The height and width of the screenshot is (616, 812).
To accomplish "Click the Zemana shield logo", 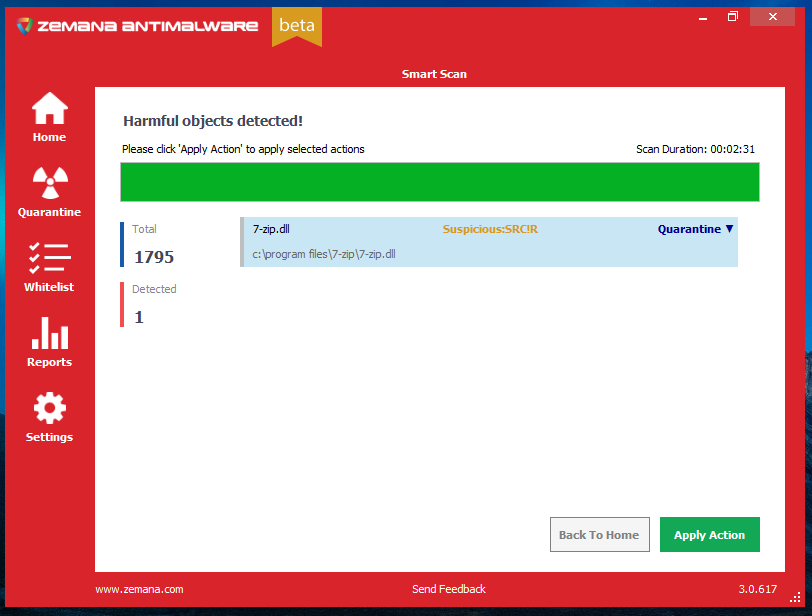I will pos(24,26).
